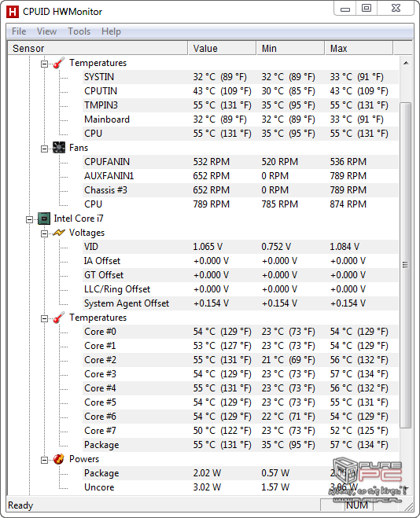420x518 pixels.
Task: Click the lightning bolt icon beside Voltages
Action: (59, 233)
